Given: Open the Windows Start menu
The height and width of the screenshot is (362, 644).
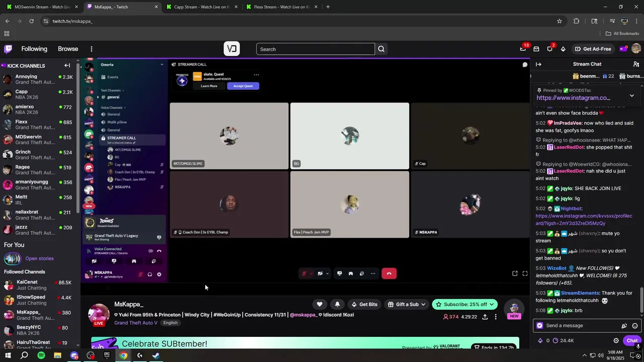Looking at the screenshot, I should coord(8,355).
